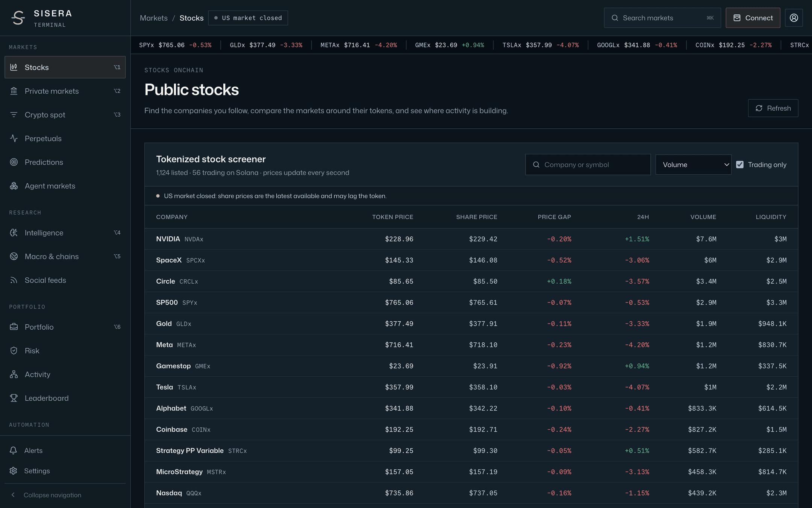Viewport: 812px width, 508px height.
Task: Open the Leaderboard menu label
Action: click(47, 398)
